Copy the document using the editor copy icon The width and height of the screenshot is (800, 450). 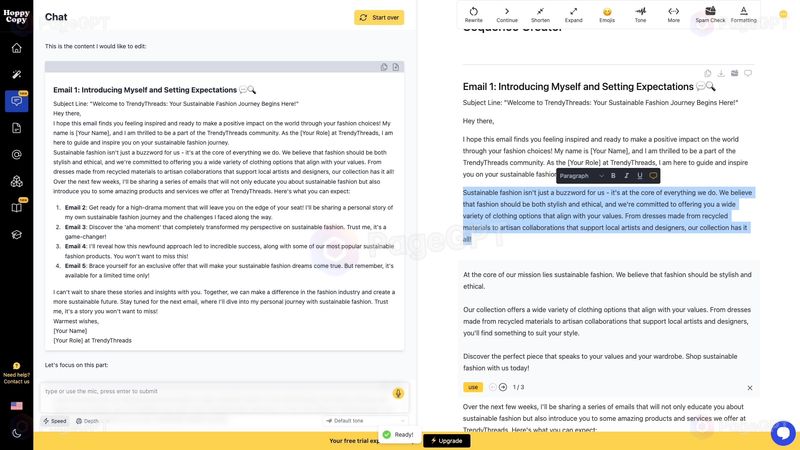click(x=708, y=73)
